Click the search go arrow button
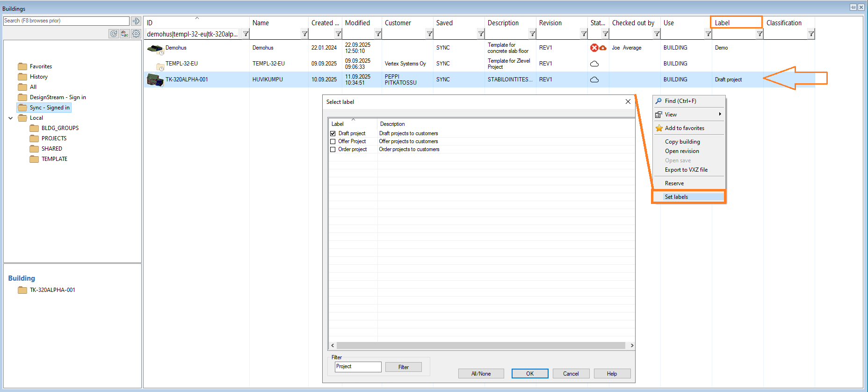The width and height of the screenshot is (868, 392). point(136,21)
